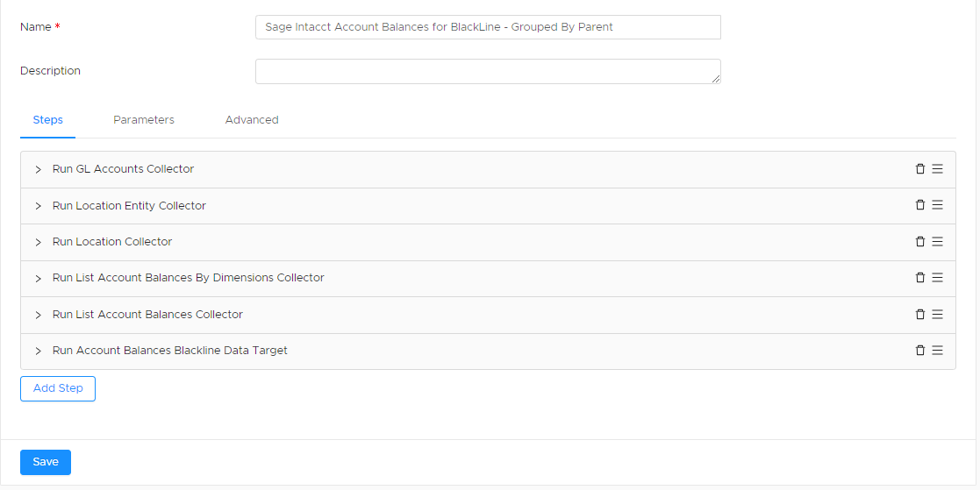Focus the Description text area
This screenshot has height=490, width=980.
[x=488, y=71]
